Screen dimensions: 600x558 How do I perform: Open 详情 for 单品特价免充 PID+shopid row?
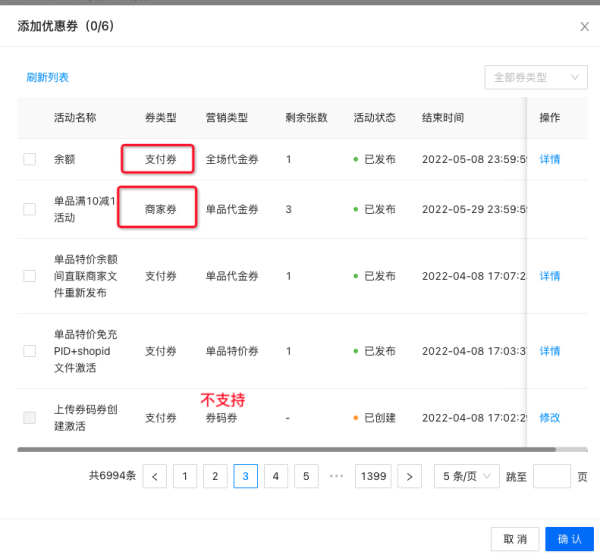point(550,351)
